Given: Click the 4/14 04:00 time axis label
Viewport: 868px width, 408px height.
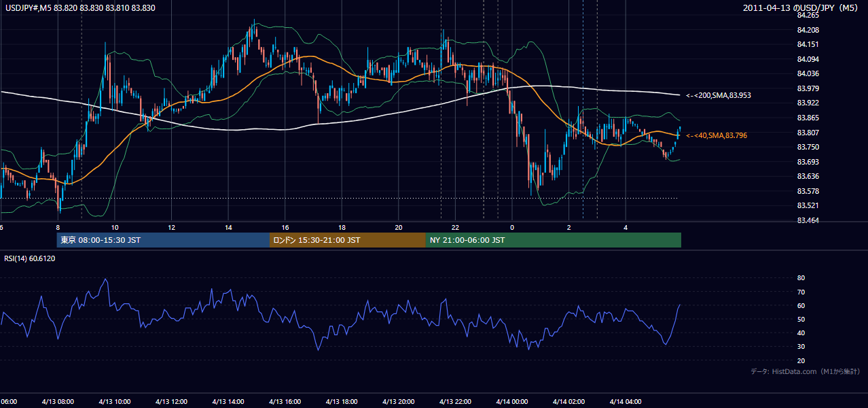Looking at the screenshot, I should [x=626, y=401].
